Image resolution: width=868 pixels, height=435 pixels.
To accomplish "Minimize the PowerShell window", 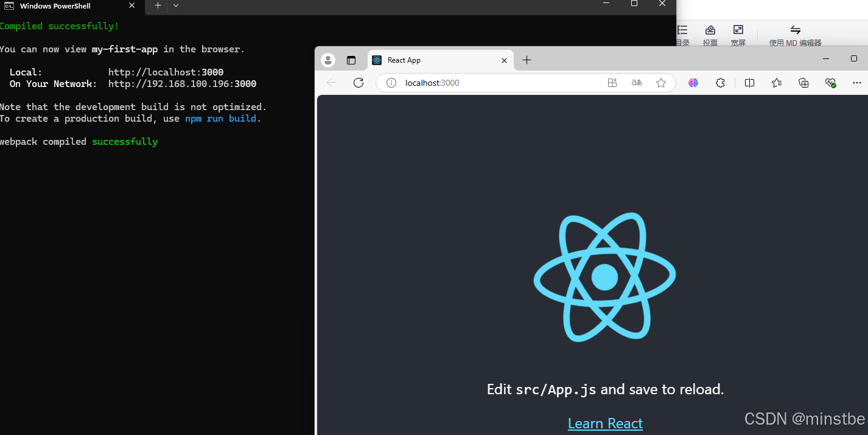I will pyautogui.click(x=606, y=4).
